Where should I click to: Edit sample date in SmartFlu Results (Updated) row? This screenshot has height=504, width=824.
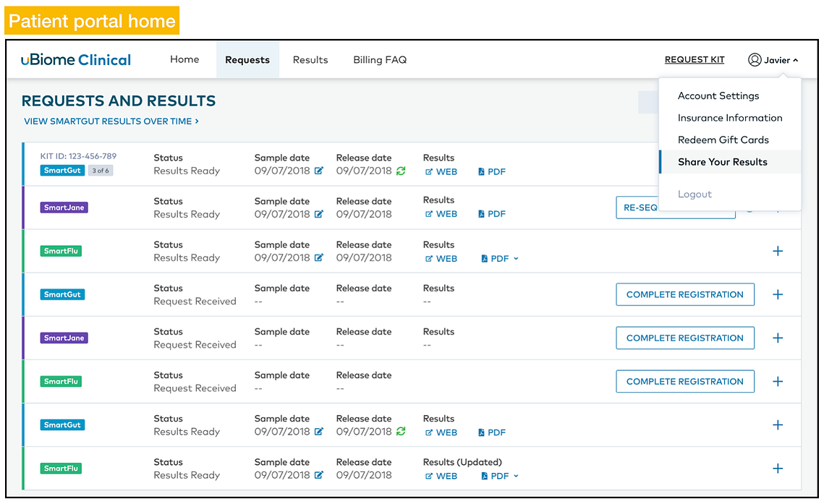click(x=318, y=475)
